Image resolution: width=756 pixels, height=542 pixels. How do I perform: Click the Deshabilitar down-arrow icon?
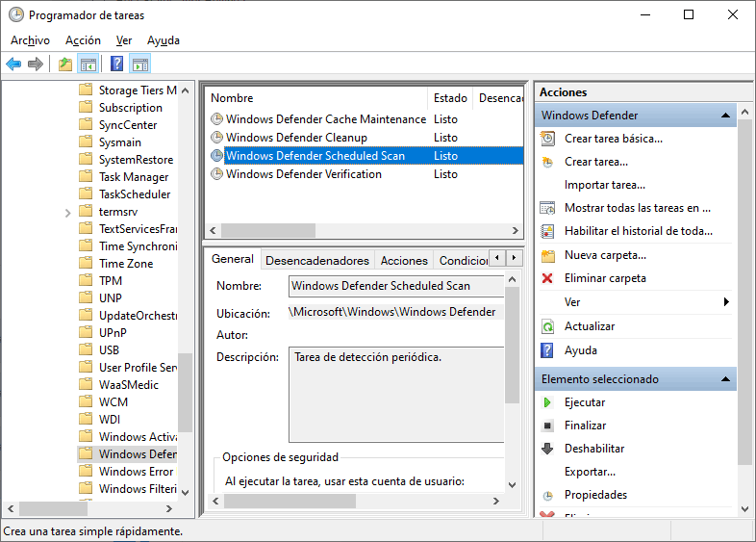tap(547, 449)
